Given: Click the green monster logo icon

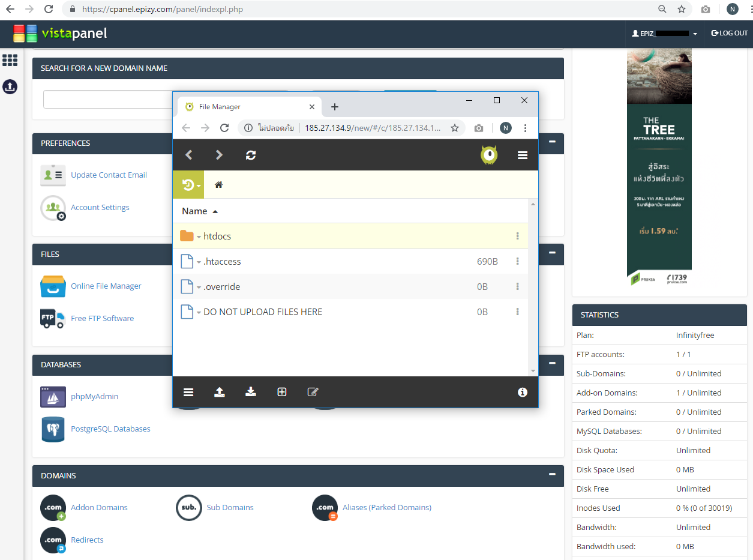Looking at the screenshot, I should pyautogui.click(x=489, y=155).
